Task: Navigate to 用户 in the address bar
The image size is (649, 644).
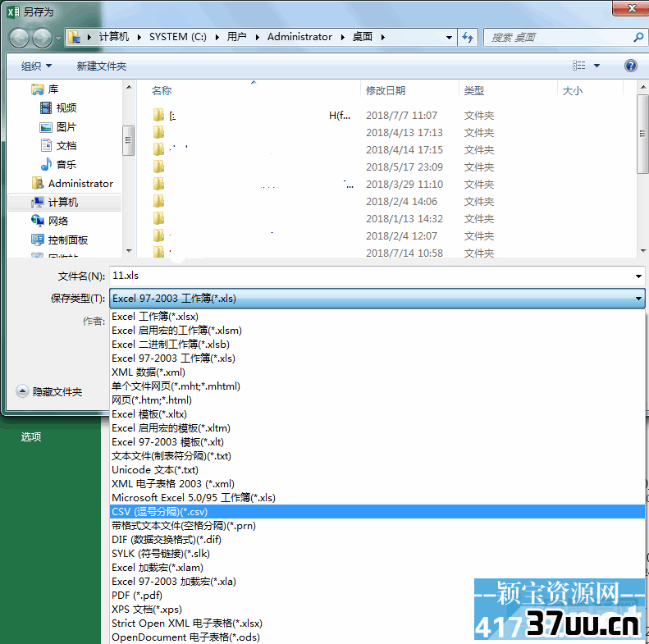Action: click(237, 37)
